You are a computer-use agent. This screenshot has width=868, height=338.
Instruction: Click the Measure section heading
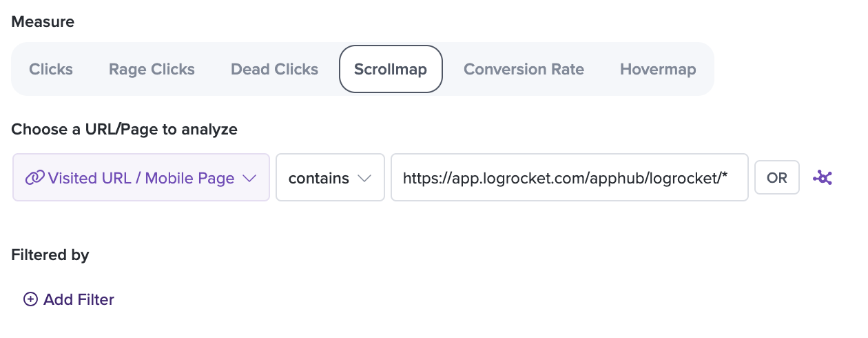click(43, 22)
